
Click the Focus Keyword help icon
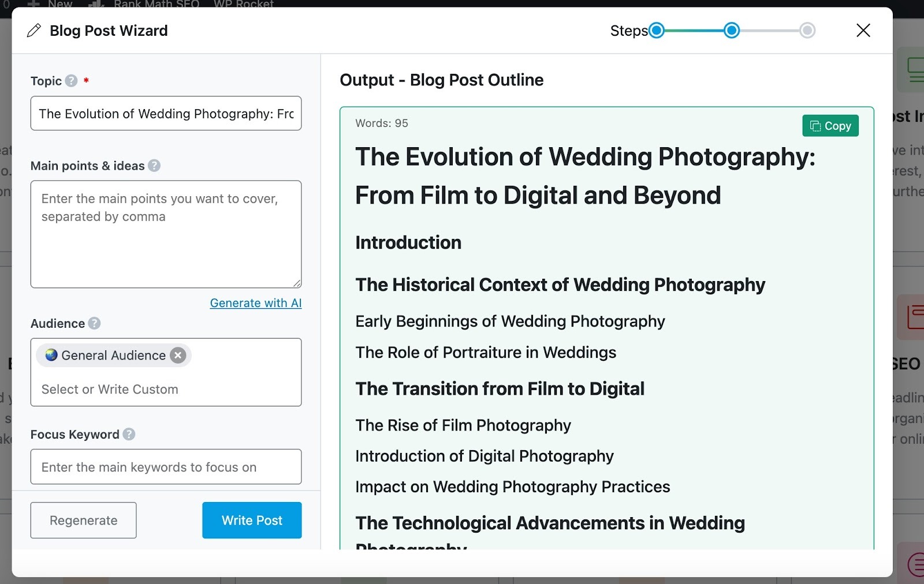tap(129, 434)
